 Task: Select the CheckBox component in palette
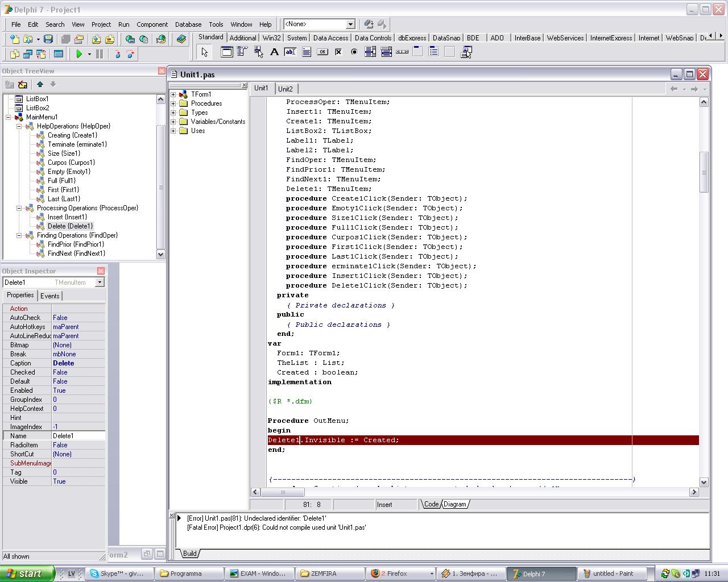tap(338, 52)
